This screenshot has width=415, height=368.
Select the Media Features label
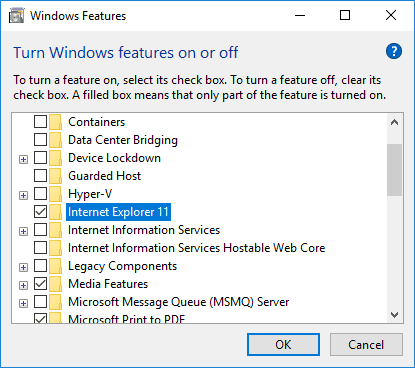(108, 284)
